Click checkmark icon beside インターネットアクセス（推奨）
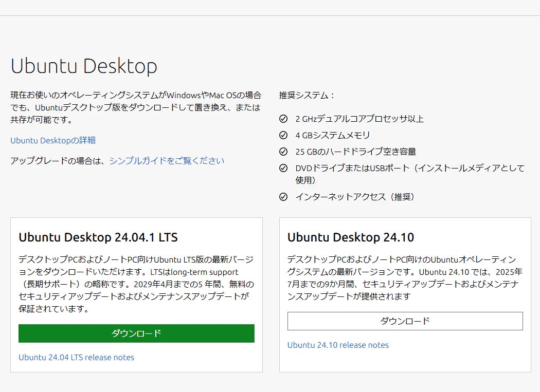540x392 pixels. [283, 197]
